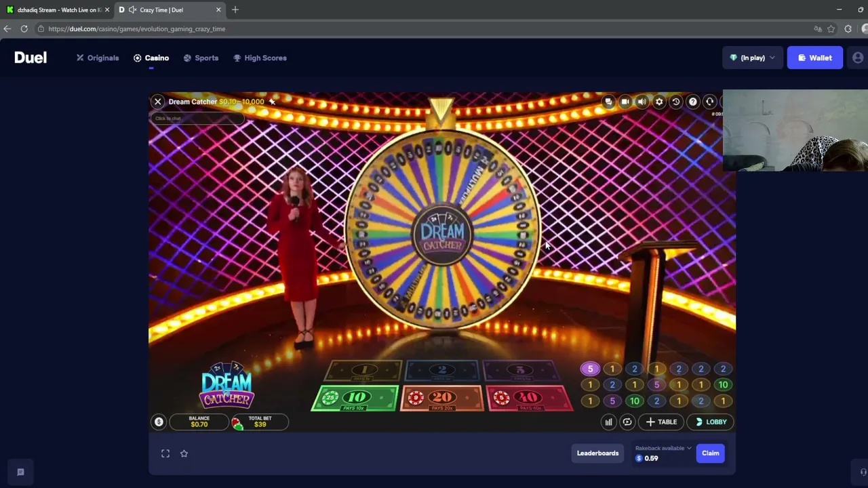Switch to the dzhadiq Stream browser tab
868x488 pixels.
[57, 10]
